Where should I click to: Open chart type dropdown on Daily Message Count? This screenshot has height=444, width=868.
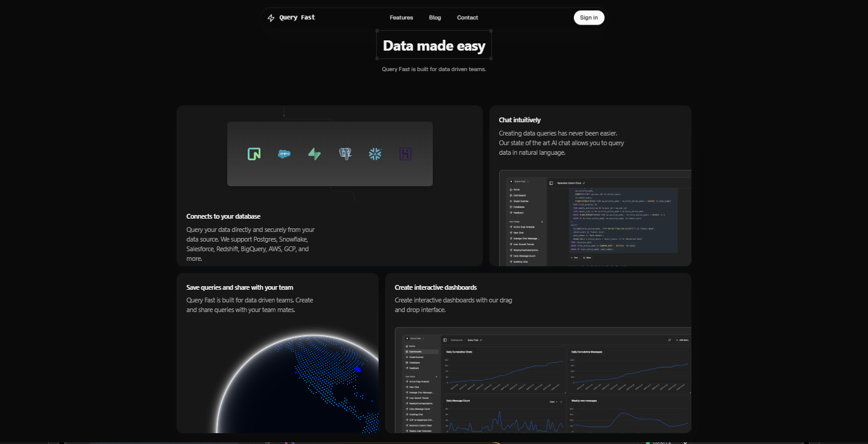point(553,401)
